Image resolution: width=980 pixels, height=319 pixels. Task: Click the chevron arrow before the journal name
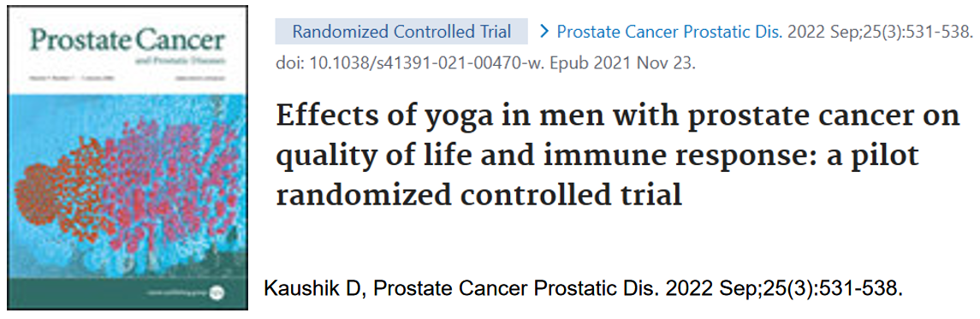pyautogui.click(x=543, y=31)
